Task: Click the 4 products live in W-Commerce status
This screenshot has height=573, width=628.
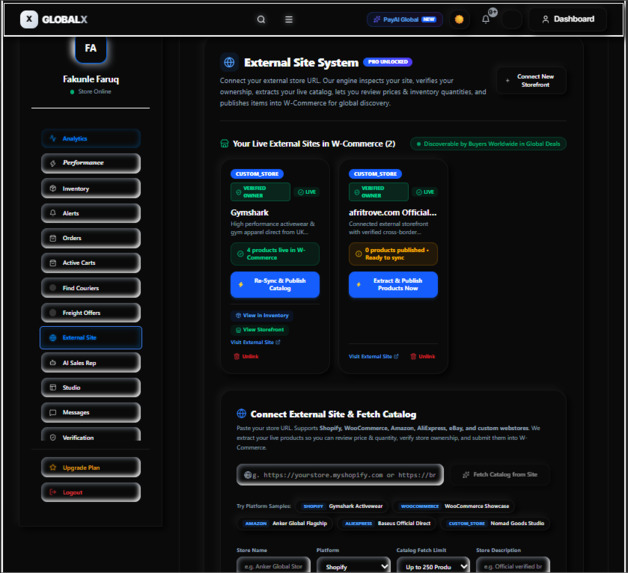Action: tap(275, 254)
